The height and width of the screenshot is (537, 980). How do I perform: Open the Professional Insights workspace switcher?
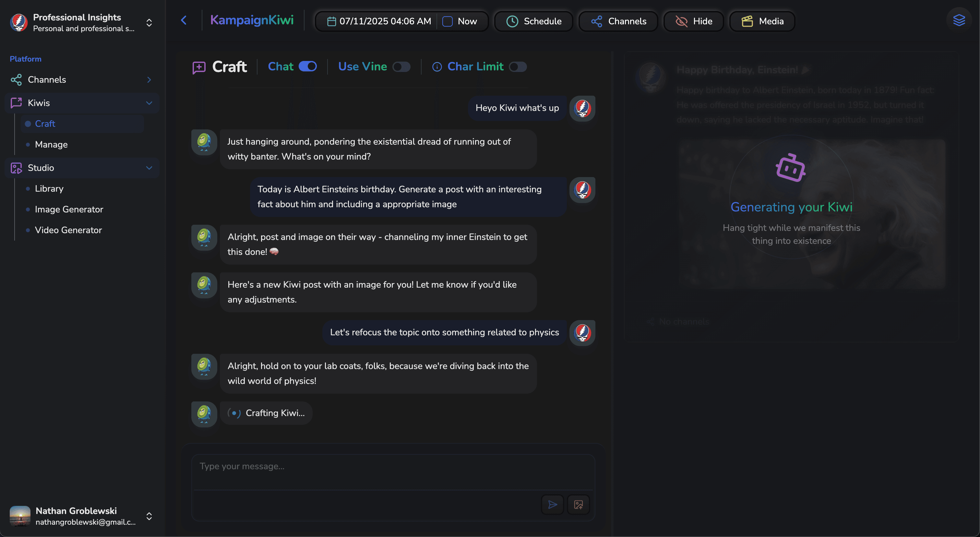[149, 23]
